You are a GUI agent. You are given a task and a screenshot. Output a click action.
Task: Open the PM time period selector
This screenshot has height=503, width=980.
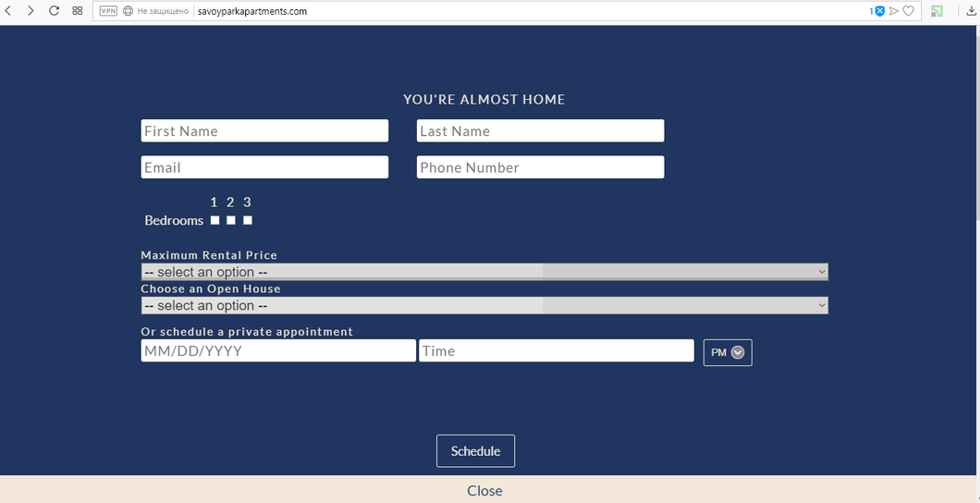(x=728, y=352)
